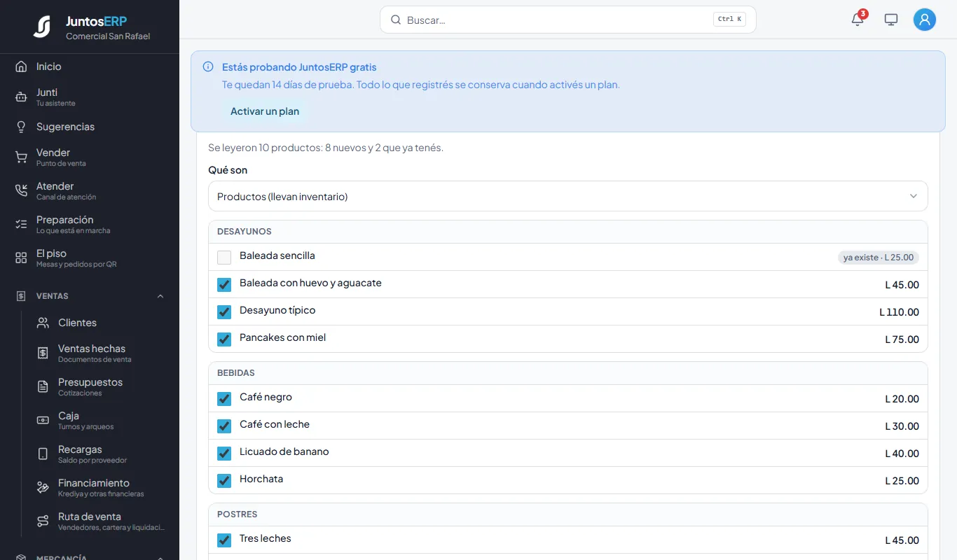Click the document icon for Presupuestos
957x560 pixels.
pos(43,387)
